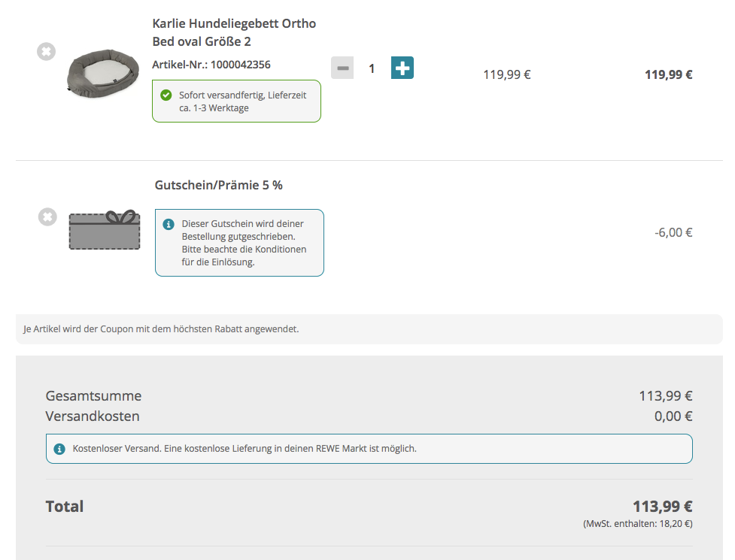735x560 pixels.
Task: Click the info icon in coupon notice
Action: pyautogui.click(x=169, y=224)
